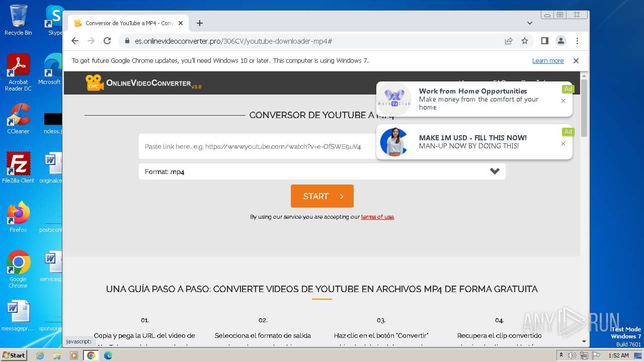Open the Learn more link about Chrome updates
Viewport: 644px width, 362px height.
548,61
